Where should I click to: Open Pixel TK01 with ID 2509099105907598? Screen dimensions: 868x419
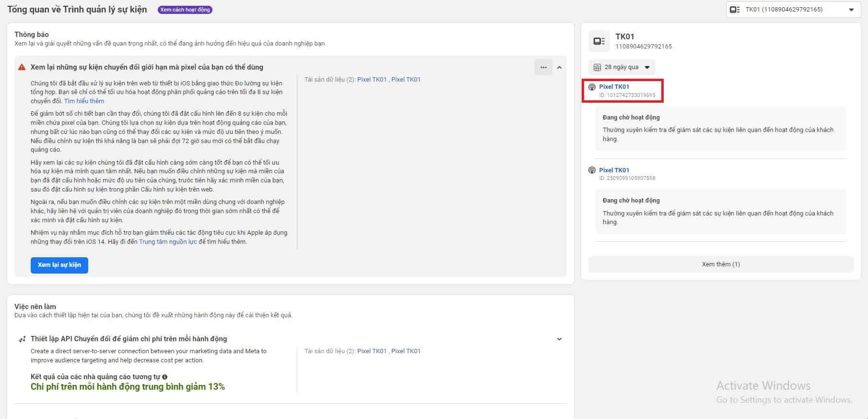pos(614,170)
